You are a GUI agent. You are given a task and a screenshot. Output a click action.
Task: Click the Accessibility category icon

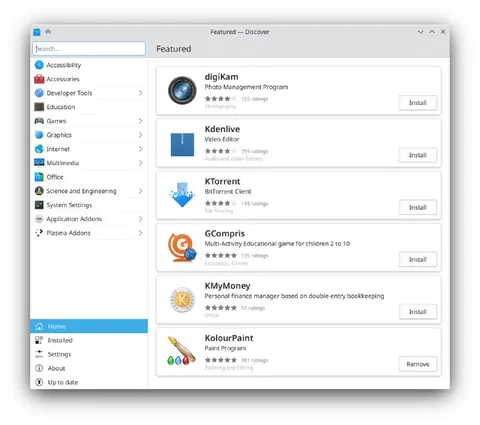(39, 65)
